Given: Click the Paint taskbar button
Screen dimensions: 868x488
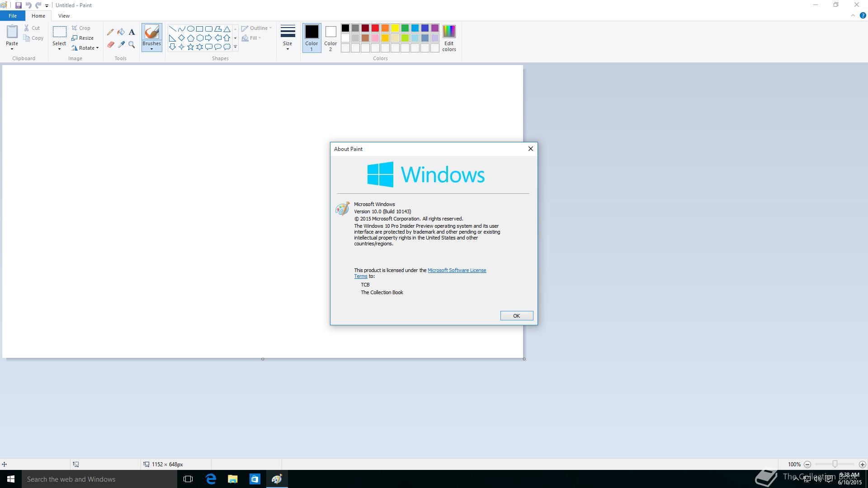Looking at the screenshot, I should click(277, 479).
